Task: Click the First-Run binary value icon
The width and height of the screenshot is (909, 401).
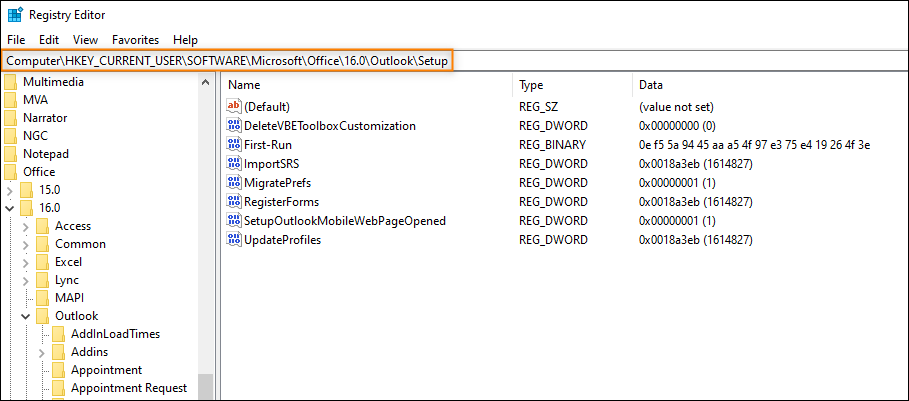Action: 234,144
